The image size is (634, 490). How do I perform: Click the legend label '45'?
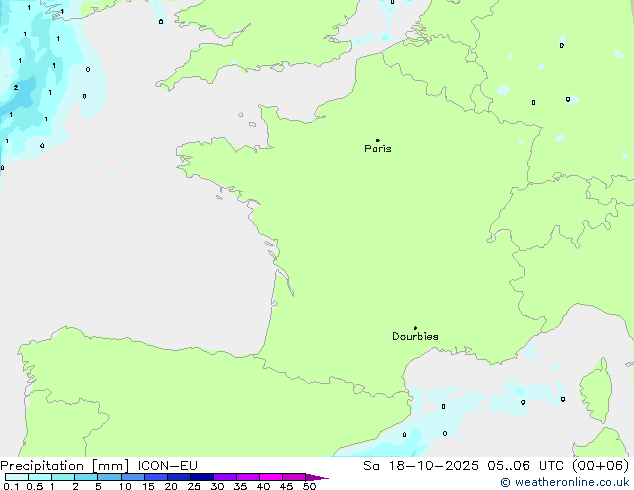tap(286, 486)
